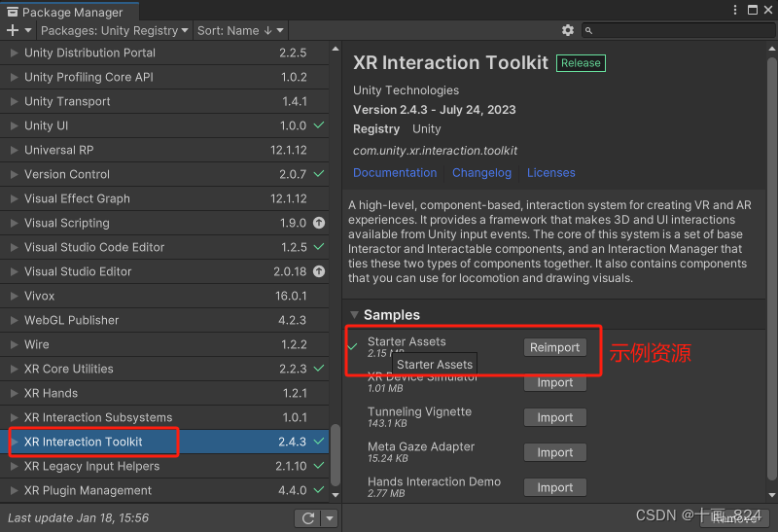Select the WebGL Publisher package

(x=164, y=320)
